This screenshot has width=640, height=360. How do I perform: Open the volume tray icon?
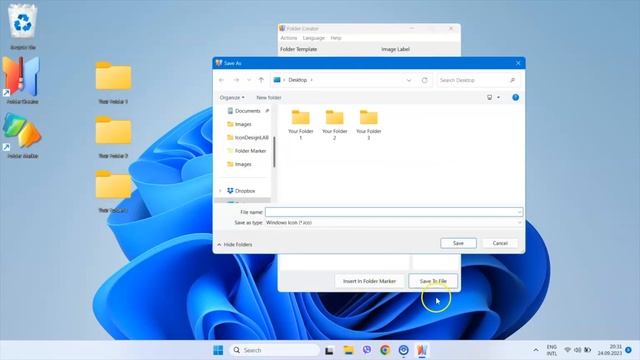pos(577,350)
